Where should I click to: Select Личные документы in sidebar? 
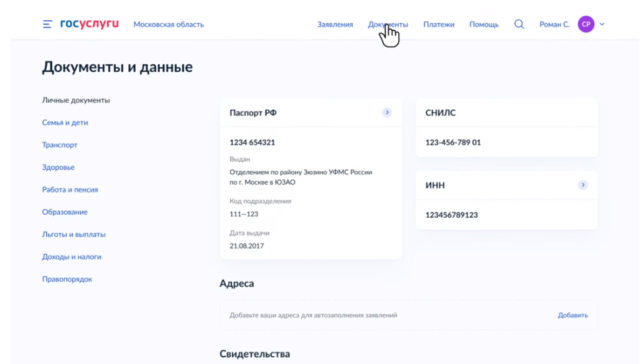click(x=76, y=100)
